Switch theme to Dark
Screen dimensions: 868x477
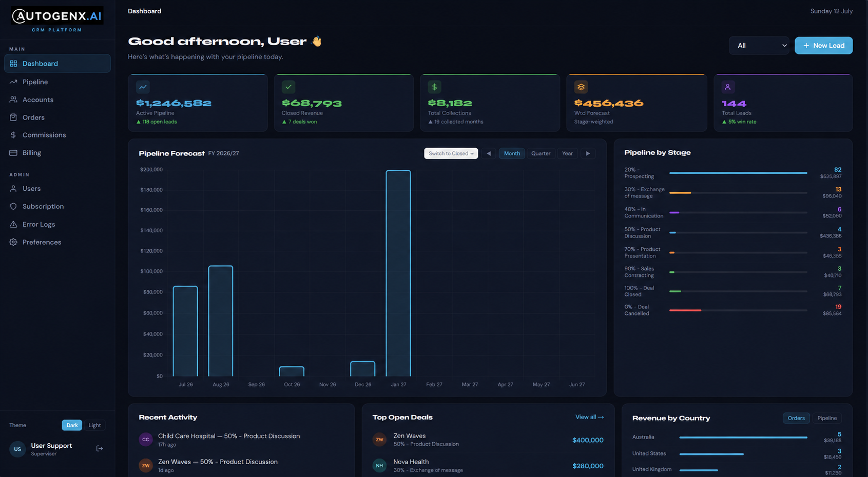click(x=72, y=425)
